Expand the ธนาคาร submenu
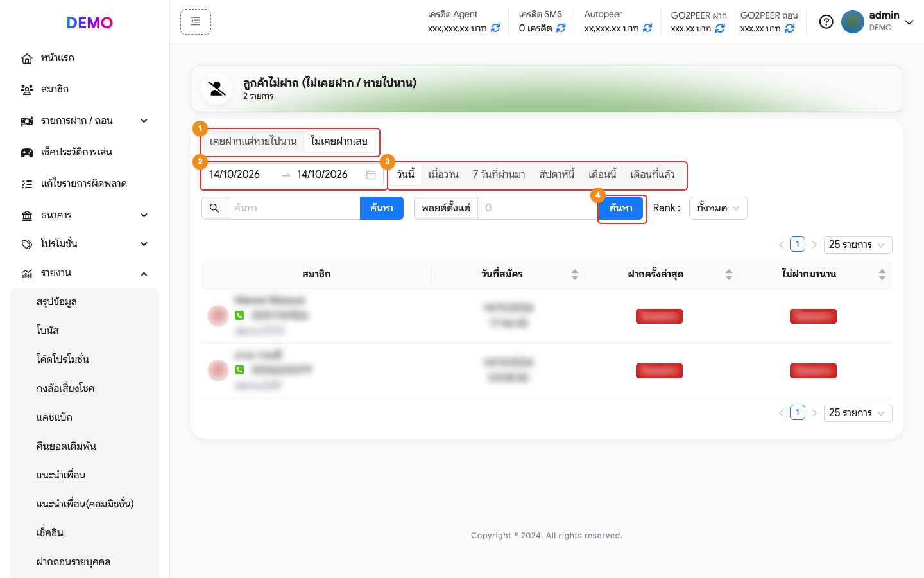Viewport: 924px width, 578px height. (x=144, y=215)
